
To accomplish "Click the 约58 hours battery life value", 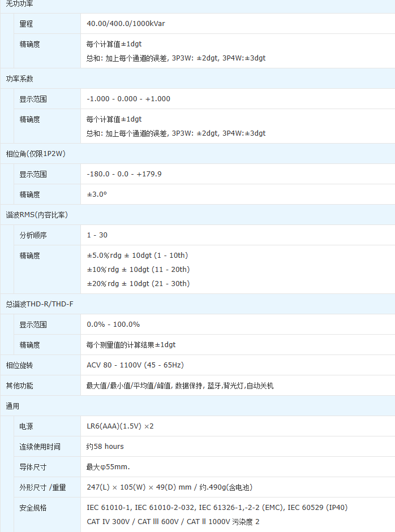I will [105, 447].
